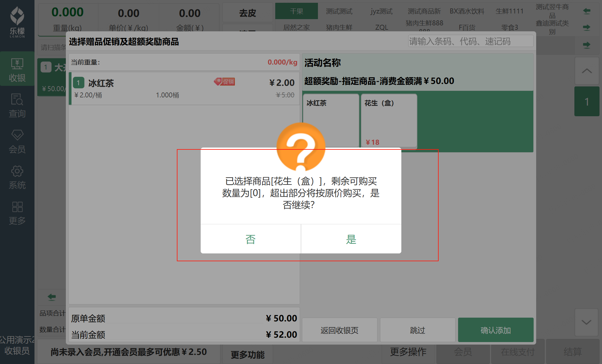Click the 活动名称 header

point(322,63)
